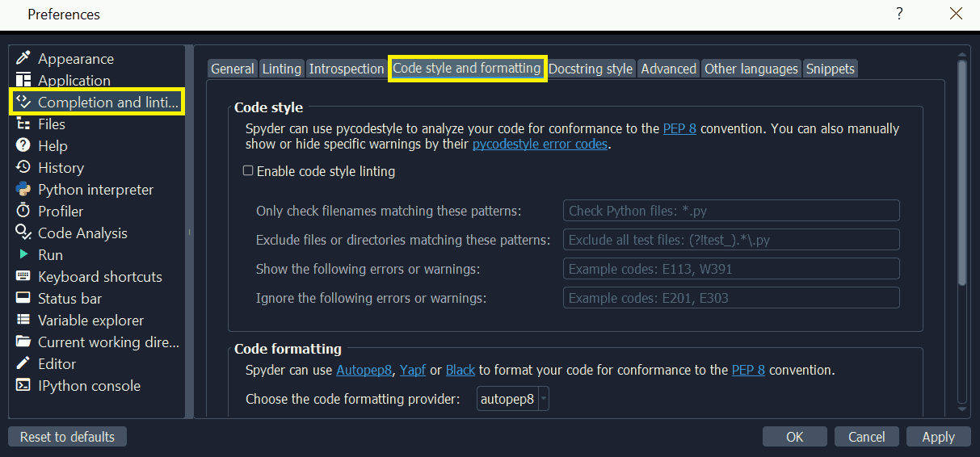Open the code formatting provider dropdown
Image resolution: width=980 pixels, height=457 pixels.
click(512, 399)
